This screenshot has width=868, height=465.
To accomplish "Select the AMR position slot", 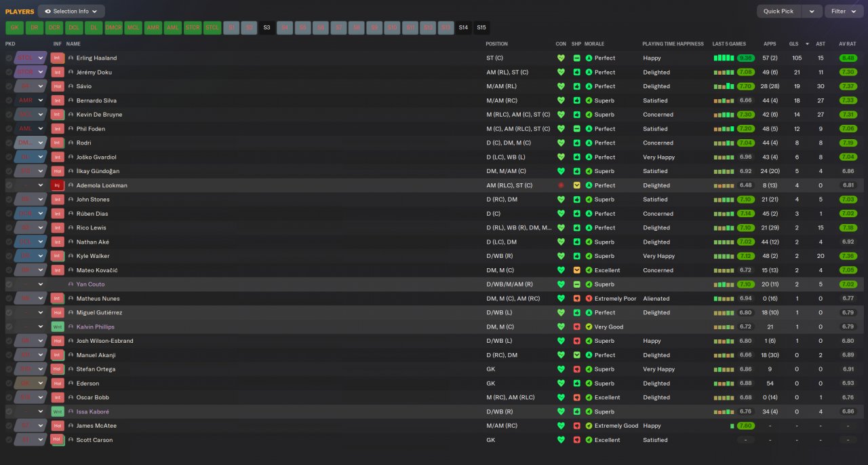I will tap(153, 28).
